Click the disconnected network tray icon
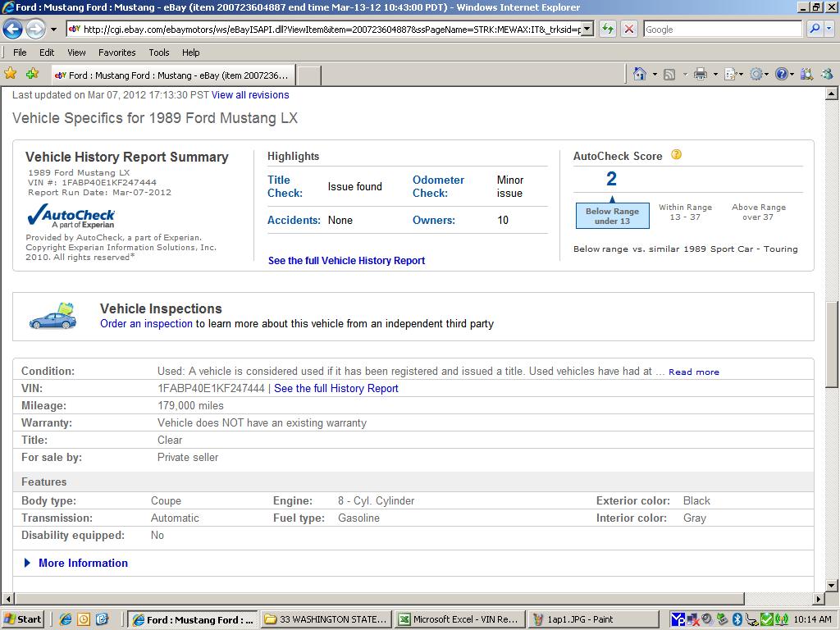The image size is (840, 630). (x=693, y=619)
